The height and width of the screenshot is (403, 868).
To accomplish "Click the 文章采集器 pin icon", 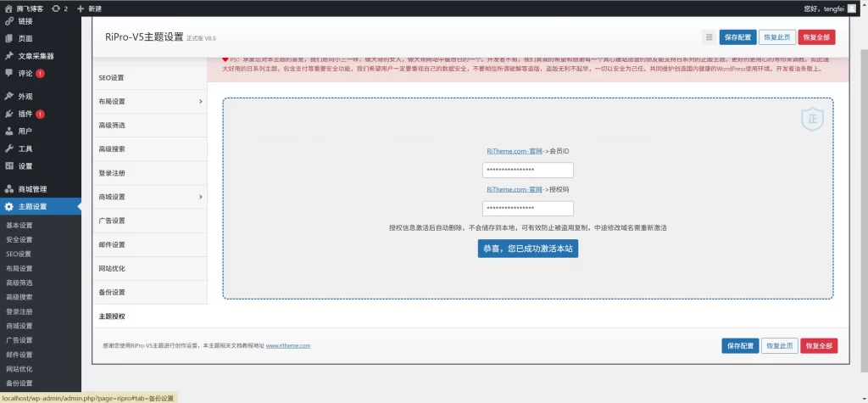I will point(8,55).
